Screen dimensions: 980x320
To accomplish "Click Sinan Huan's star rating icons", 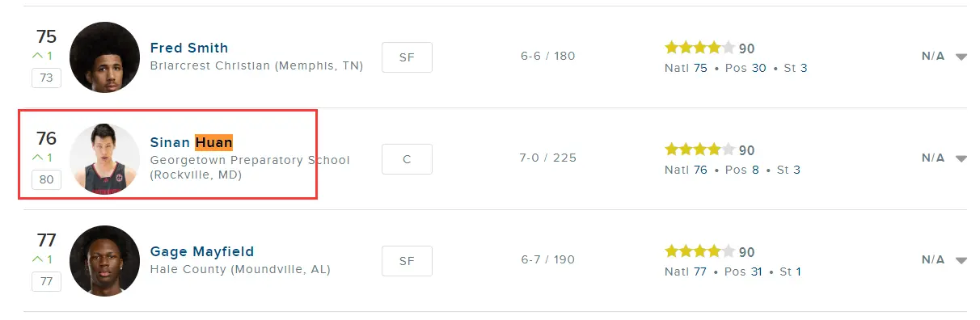I will click(699, 149).
